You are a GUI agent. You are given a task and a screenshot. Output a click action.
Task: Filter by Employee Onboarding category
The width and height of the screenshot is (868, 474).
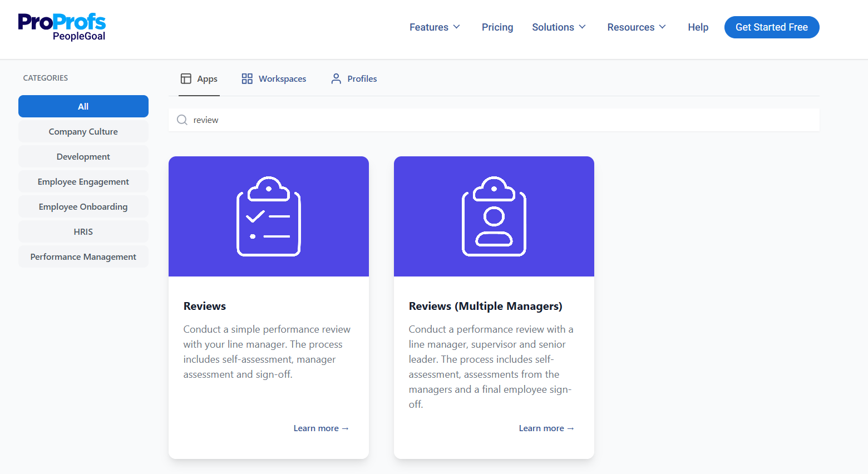tap(83, 206)
